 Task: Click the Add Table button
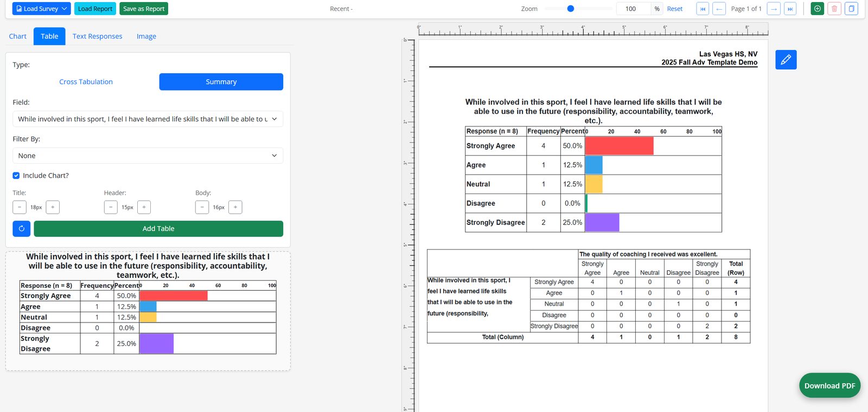click(158, 229)
